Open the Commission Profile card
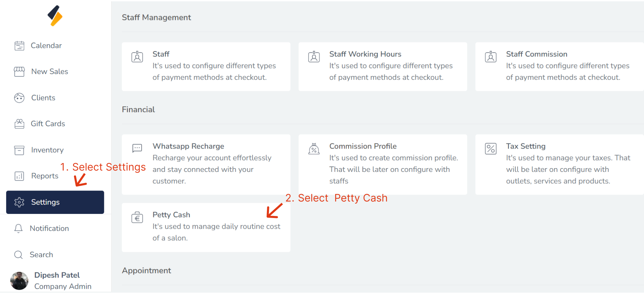Viewport: 644px width, 294px height. click(x=383, y=164)
